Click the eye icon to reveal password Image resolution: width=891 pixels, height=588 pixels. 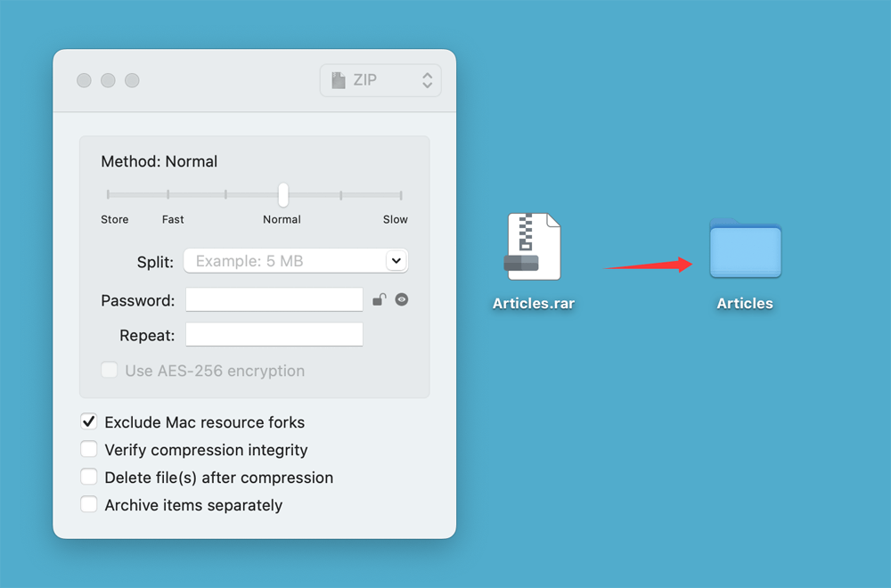click(x=401, y=300)
